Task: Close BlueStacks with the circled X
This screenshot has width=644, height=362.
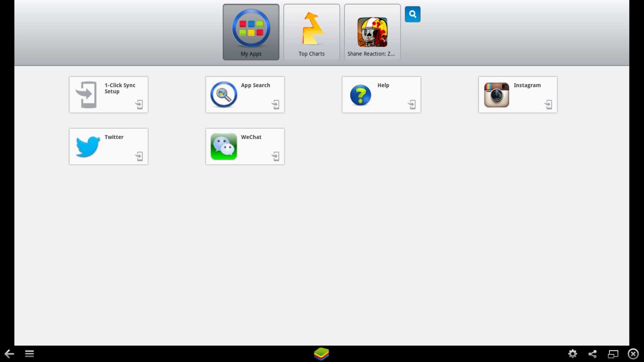Action: [633, 354]
